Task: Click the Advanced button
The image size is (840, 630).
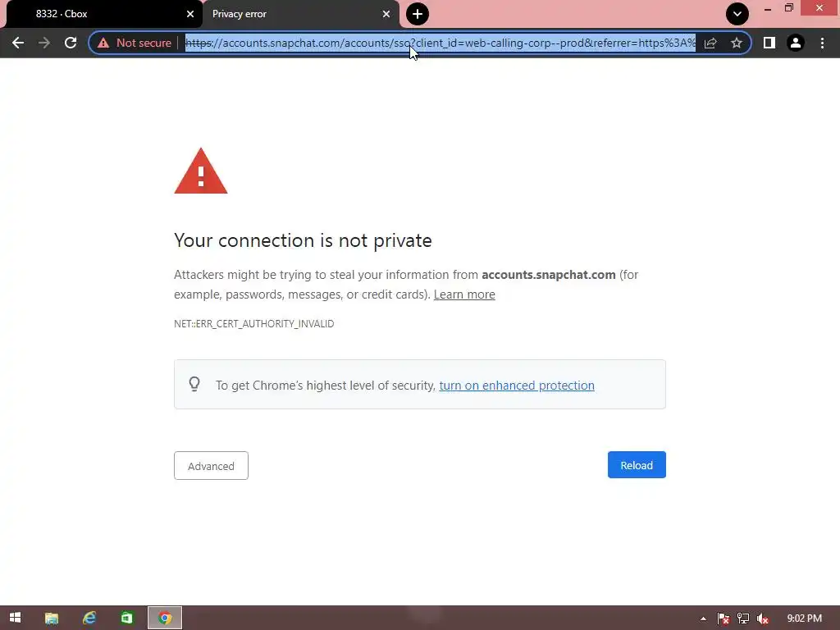Action: click(211, 466)
